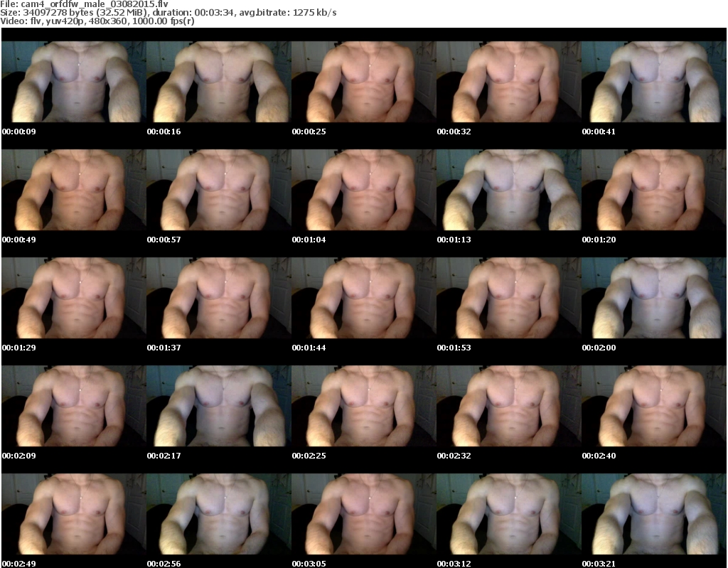The image size is (728, 568).
Task: Select the thumbnail at timestamp 00:00:25
Action: click(x=363, y=82)
